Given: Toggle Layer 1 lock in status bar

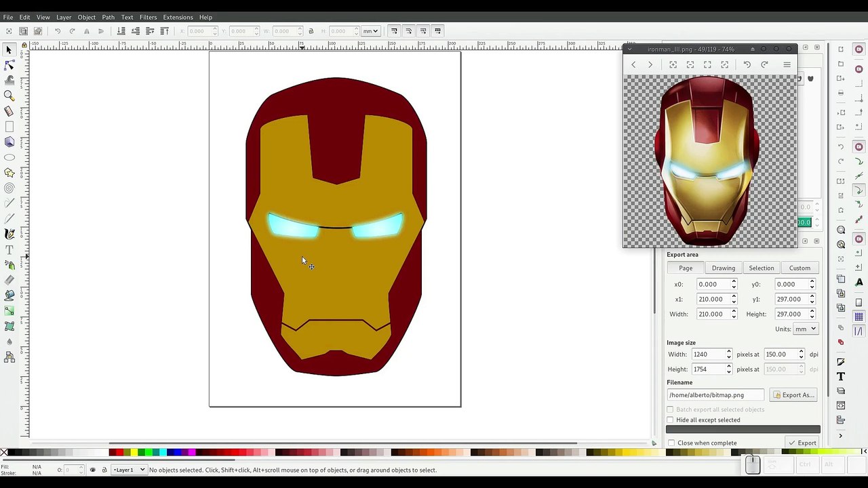Looking at the screenshot, I should coord(104,470).
